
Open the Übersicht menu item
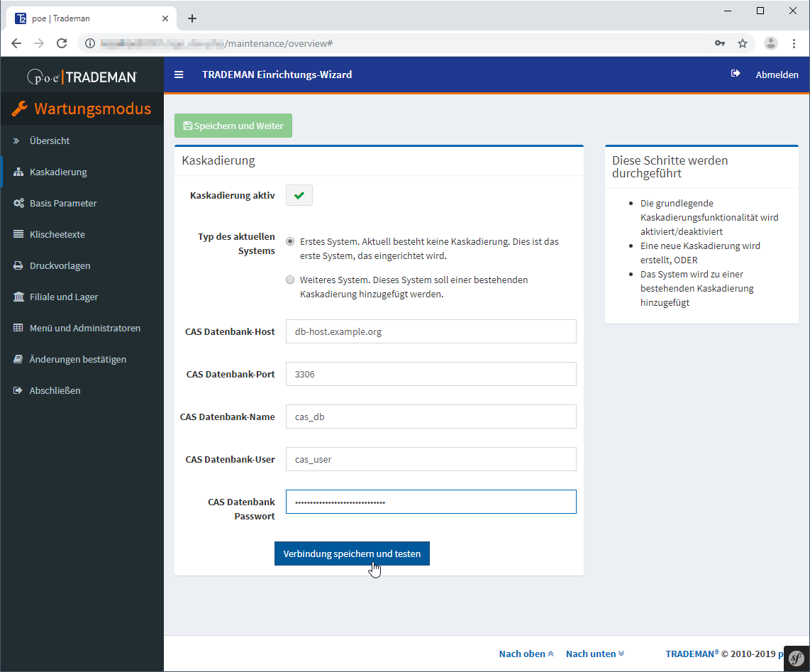(83, 141)
